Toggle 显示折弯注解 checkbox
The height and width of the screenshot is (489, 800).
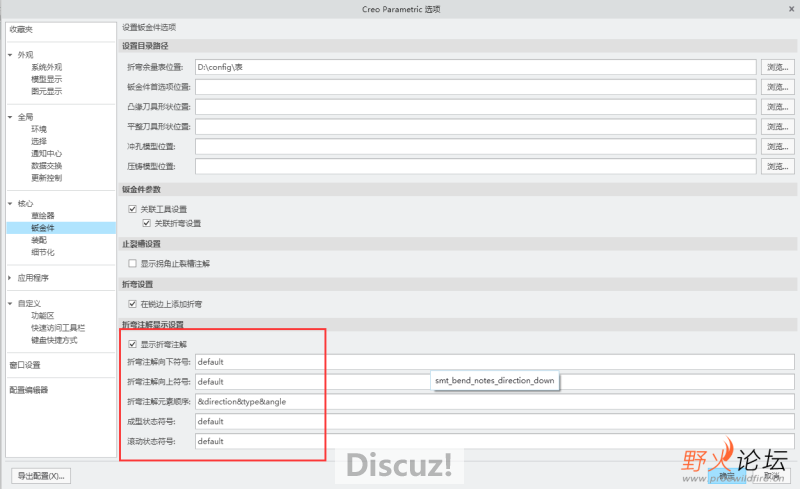[133, 344]
